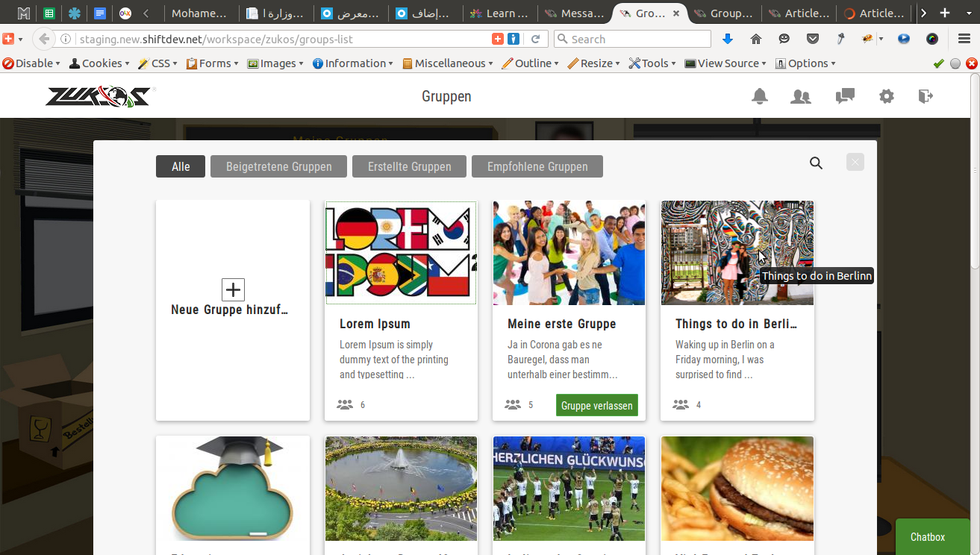
Task: Open the Forms dropdown menu
Action: pyautogui.click(x=213, y=63)
